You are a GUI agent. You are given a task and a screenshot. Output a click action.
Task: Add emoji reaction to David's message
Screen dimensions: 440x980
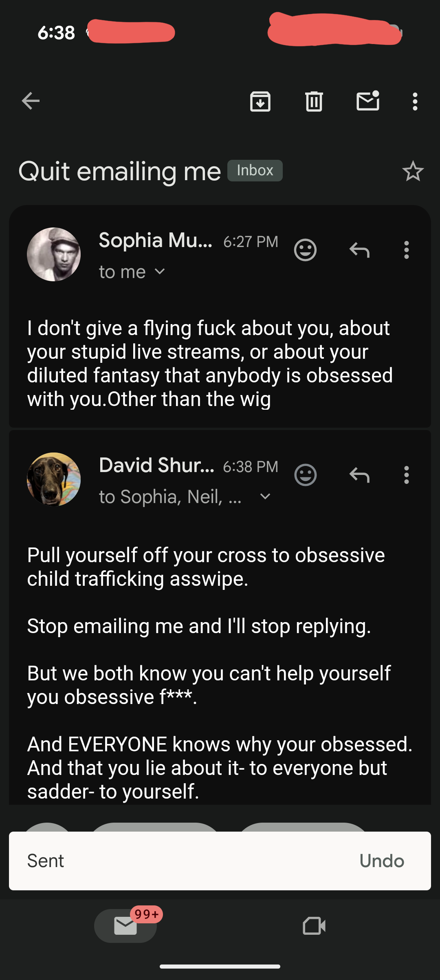[x=305, y=475]
